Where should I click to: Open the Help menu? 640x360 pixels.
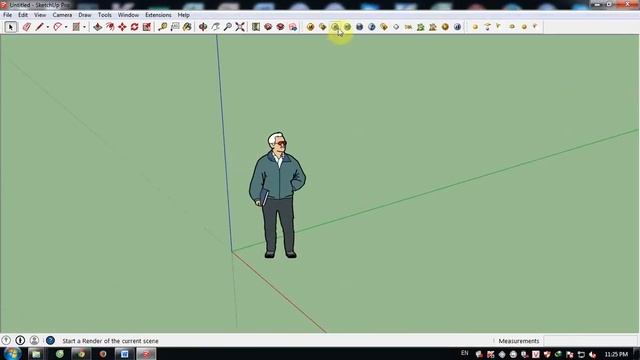pyautogui.click(x=183, y=15)
